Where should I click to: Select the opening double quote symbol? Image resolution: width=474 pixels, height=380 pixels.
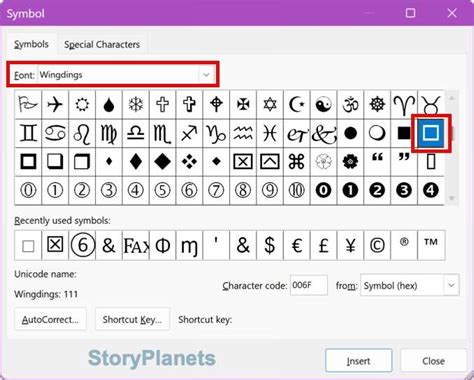pyautogui.click(x=377, y=162)
